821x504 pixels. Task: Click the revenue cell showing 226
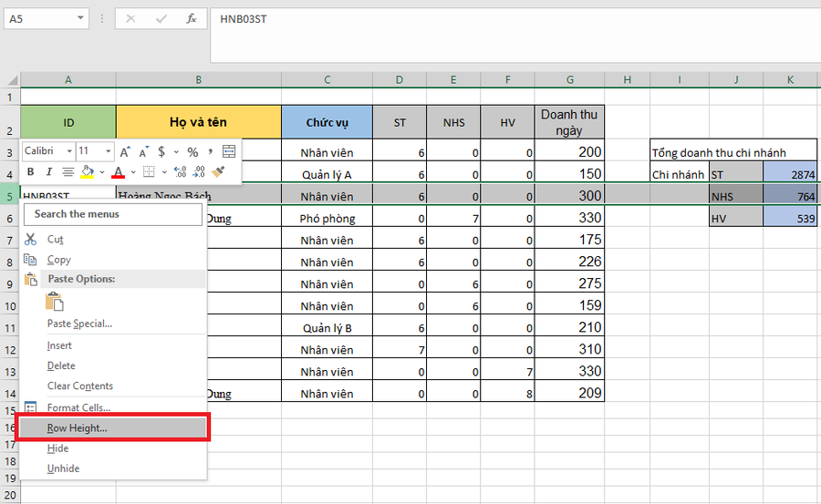pyautogui.click(x=569, y=262)
